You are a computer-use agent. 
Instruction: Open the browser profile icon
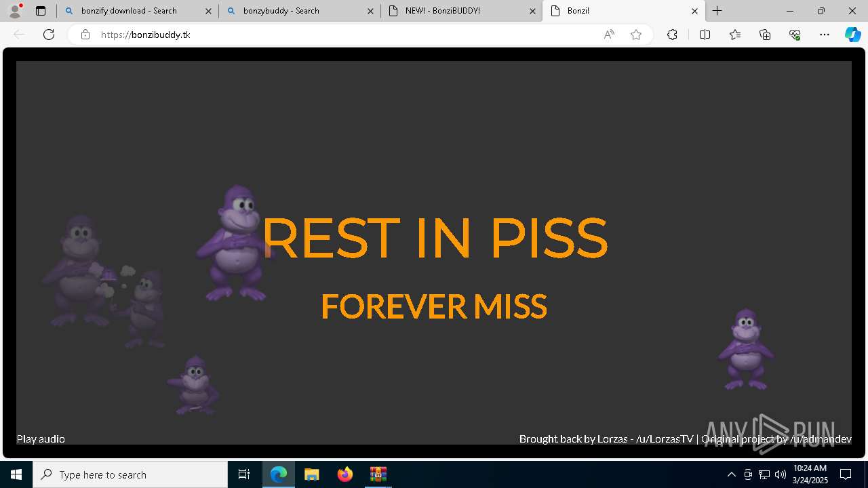click(15, 11)
